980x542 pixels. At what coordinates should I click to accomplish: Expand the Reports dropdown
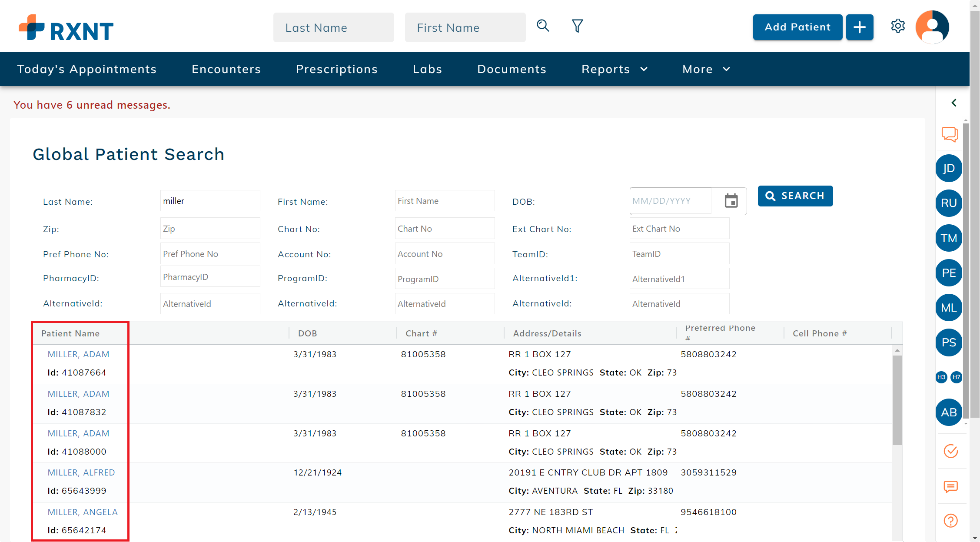(614, 69)
